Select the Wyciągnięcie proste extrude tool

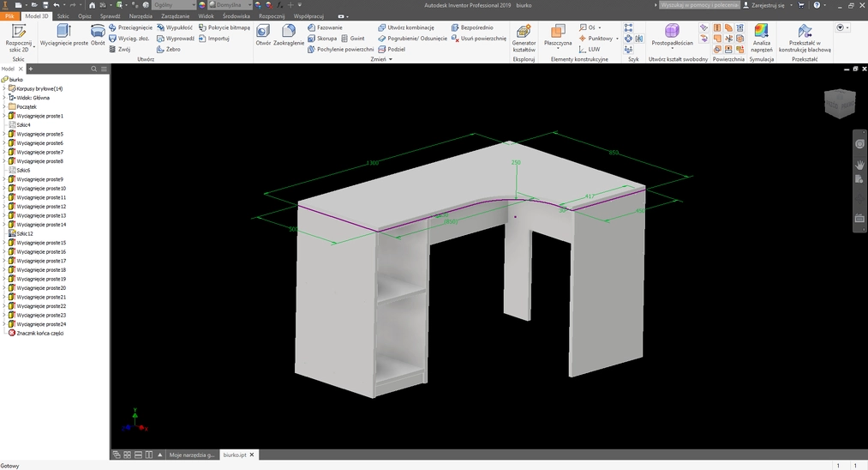click(x=63, y=35)
